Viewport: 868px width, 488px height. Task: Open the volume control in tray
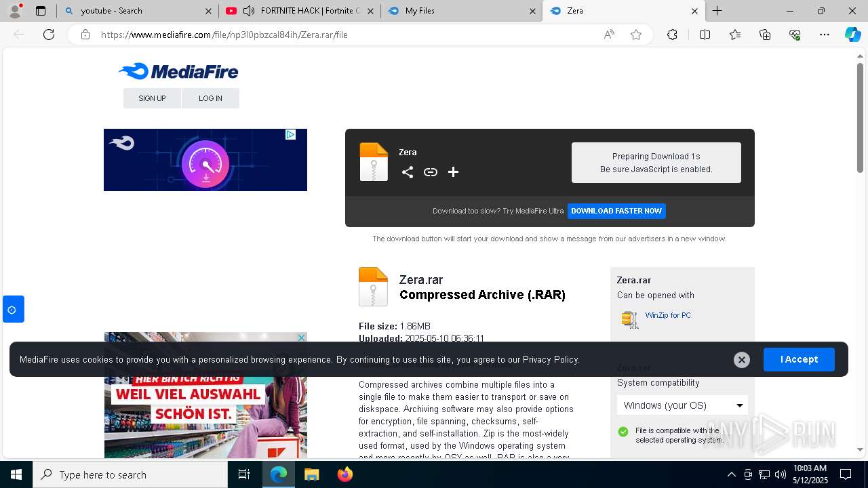coord(781,474)
